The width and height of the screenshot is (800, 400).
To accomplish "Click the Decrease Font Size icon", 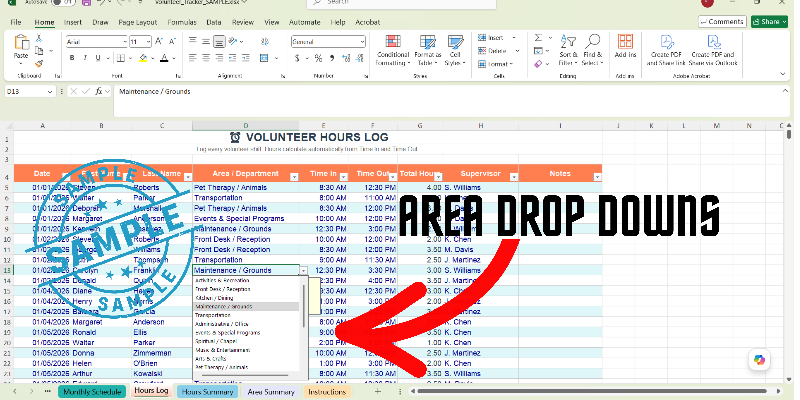I will 172,41.
